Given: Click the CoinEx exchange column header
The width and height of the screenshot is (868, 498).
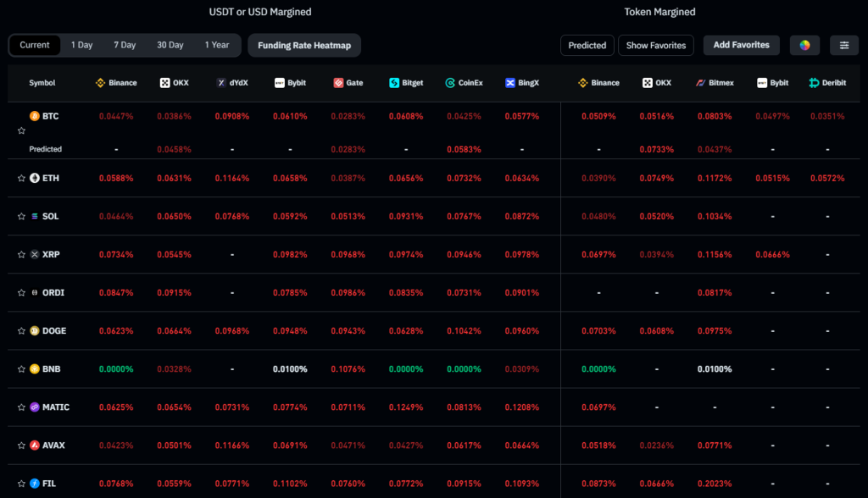Looking at the screenshot, I should [x=464, y=83].
